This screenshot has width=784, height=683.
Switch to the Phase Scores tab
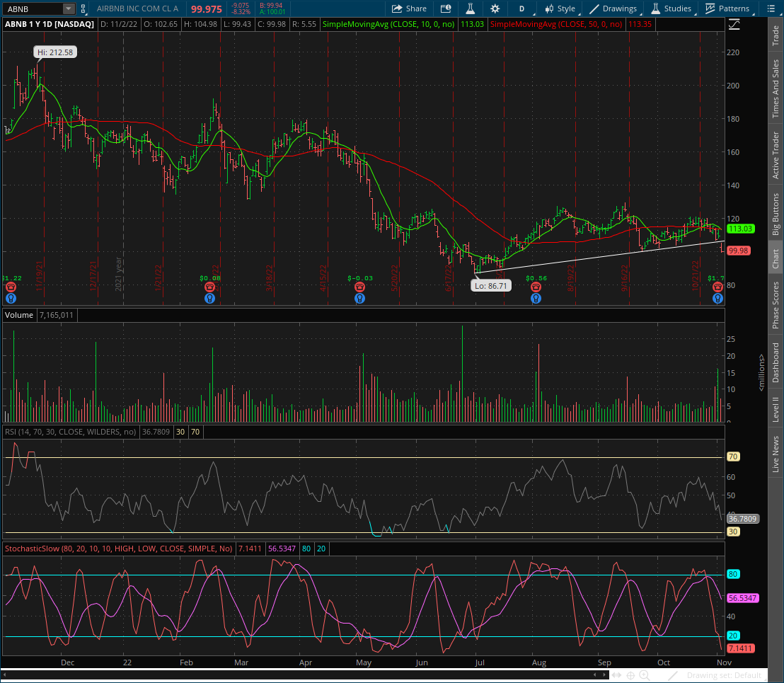pos(776,305)
